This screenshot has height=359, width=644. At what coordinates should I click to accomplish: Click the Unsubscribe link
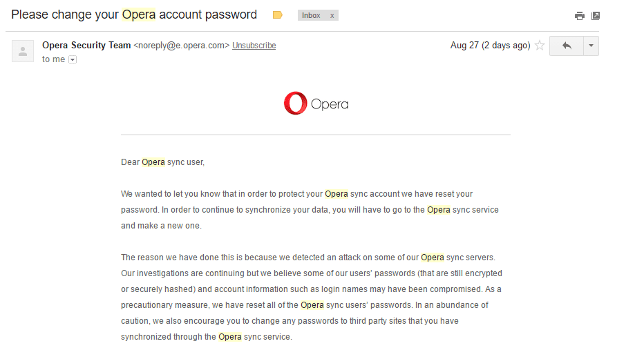tap(254, 46)
